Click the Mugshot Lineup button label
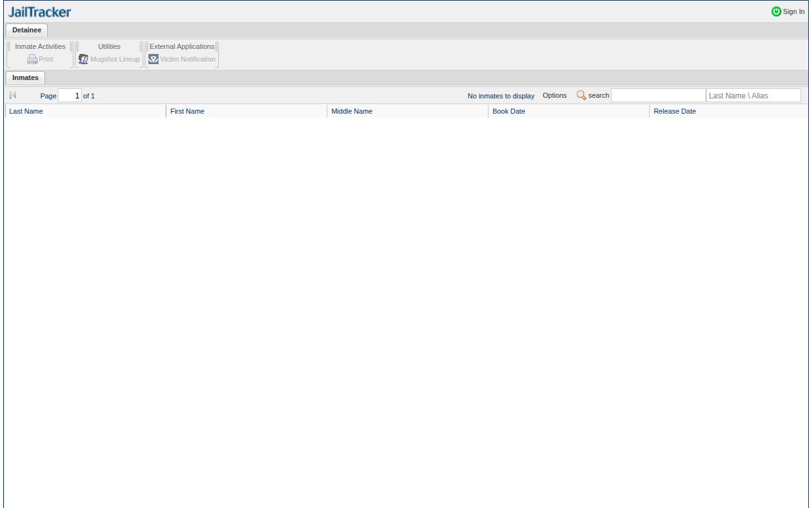 click(x=115, y=59)
